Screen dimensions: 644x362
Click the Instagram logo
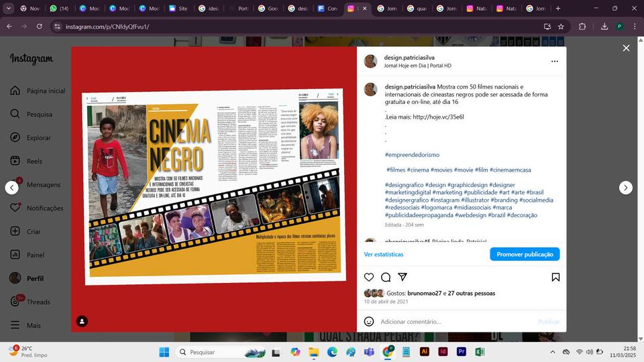pos(32,59)
